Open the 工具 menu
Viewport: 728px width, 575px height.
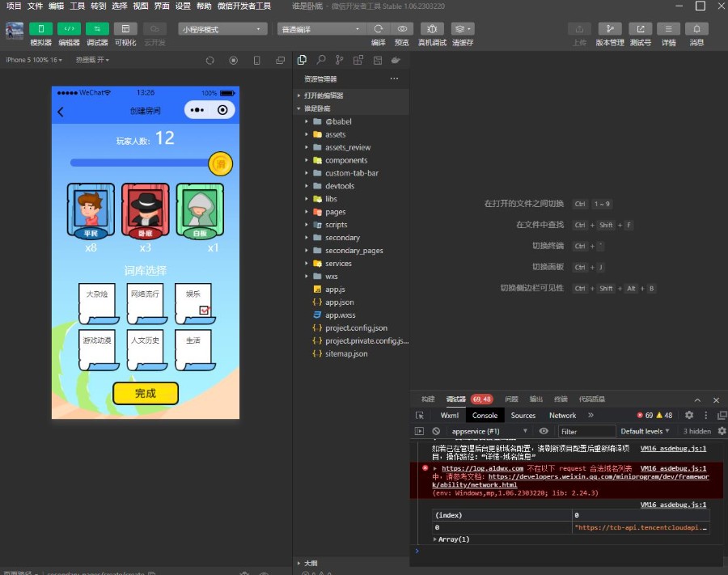pyautogui.click(x=77, y=6)
